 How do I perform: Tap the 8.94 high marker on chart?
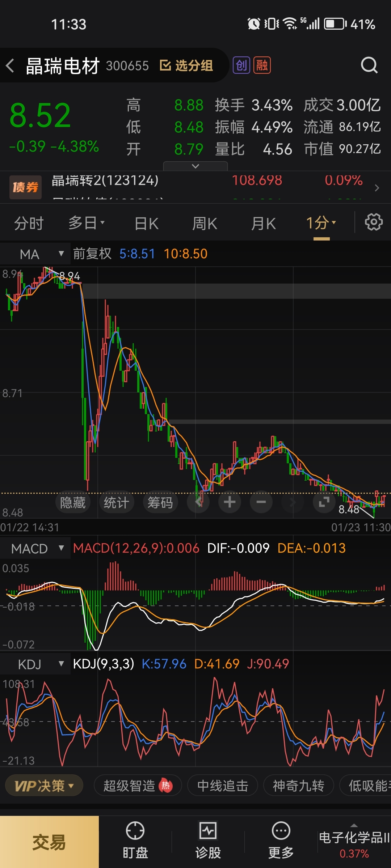pyautogui.click(x=70, y=276)
